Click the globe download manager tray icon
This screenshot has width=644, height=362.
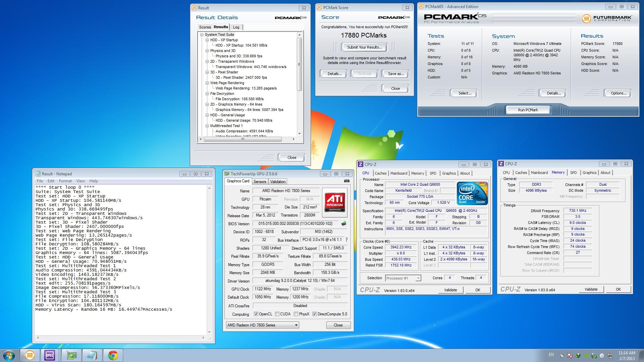point(578,356)
